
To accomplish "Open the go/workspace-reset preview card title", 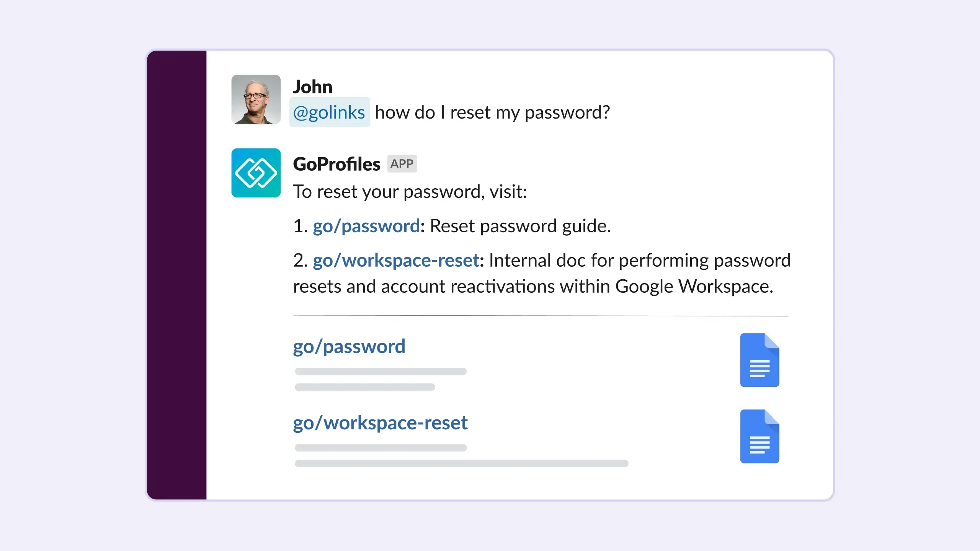I will pyautogui.click(x=380, y=423).
